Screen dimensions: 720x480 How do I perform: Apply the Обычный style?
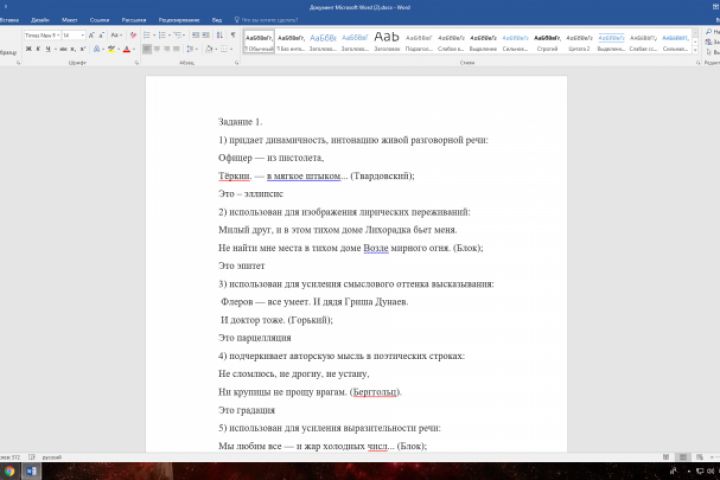[x=259, y=42]
